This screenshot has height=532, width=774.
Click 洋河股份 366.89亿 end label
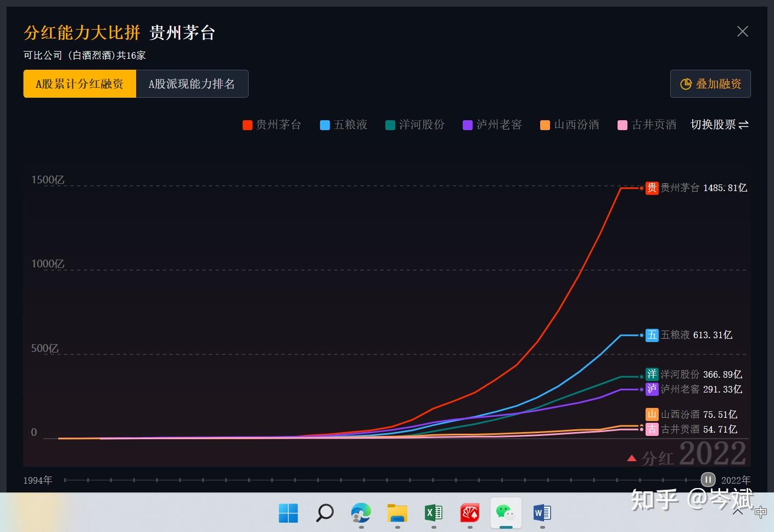pyautogui.click(x=702, y=374)
